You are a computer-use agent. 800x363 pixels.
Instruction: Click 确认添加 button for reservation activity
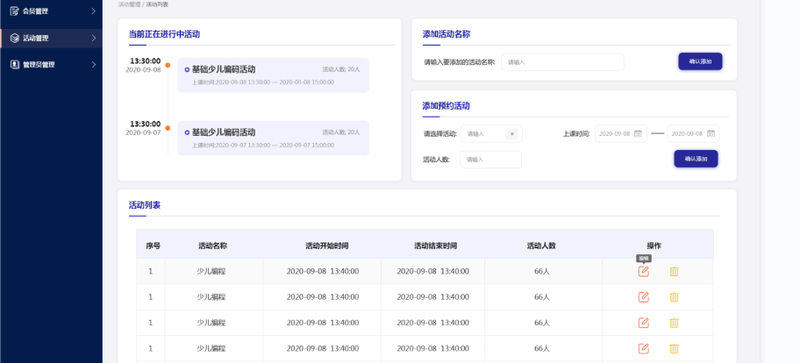click(x=696, y=159)
